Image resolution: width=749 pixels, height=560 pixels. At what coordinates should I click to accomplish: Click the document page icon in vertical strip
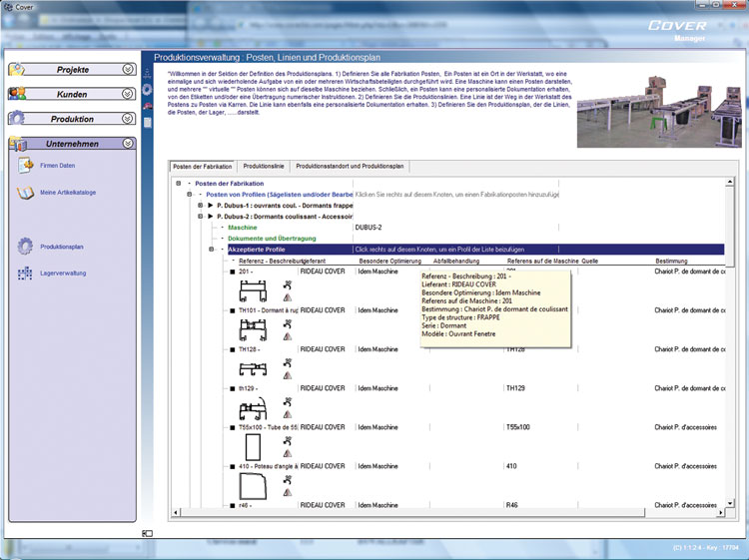click(148, 123)
